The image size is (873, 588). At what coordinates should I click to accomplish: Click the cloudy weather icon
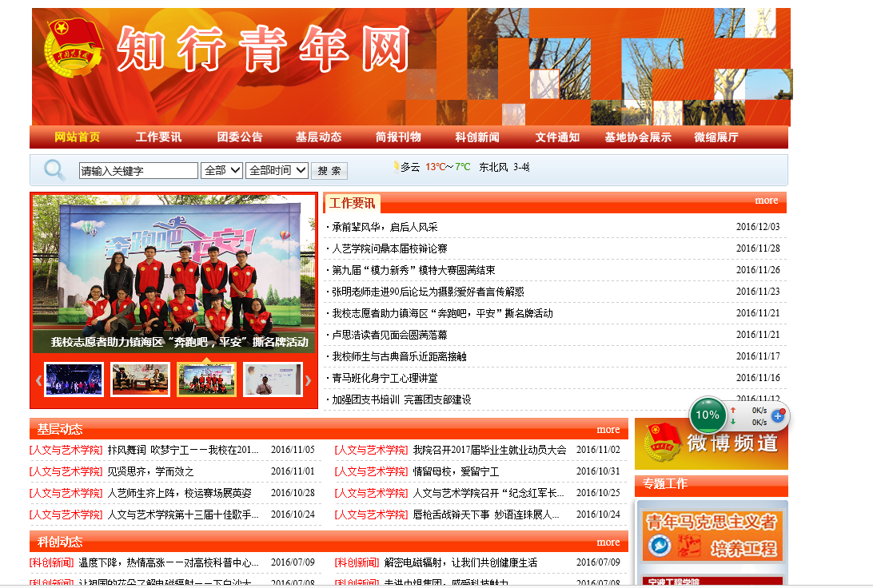pos(396,167)
